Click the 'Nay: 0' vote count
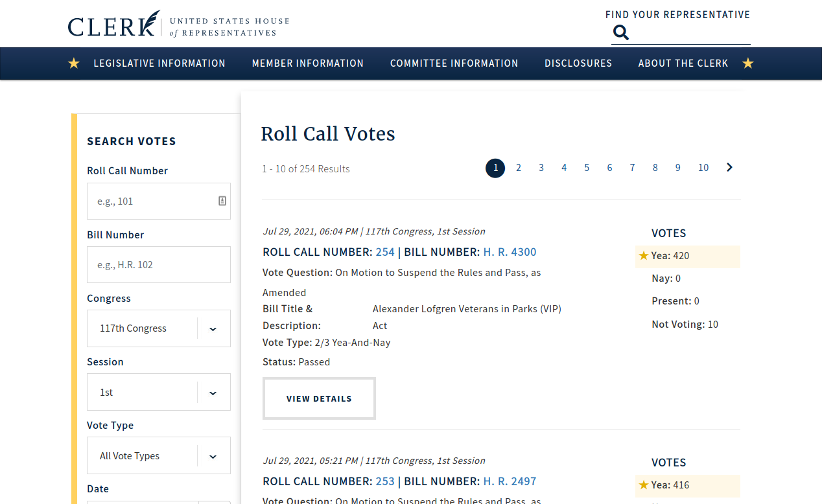Image resolution: width=822 pixels, height=504 pixels. click(x=666, y=279)
